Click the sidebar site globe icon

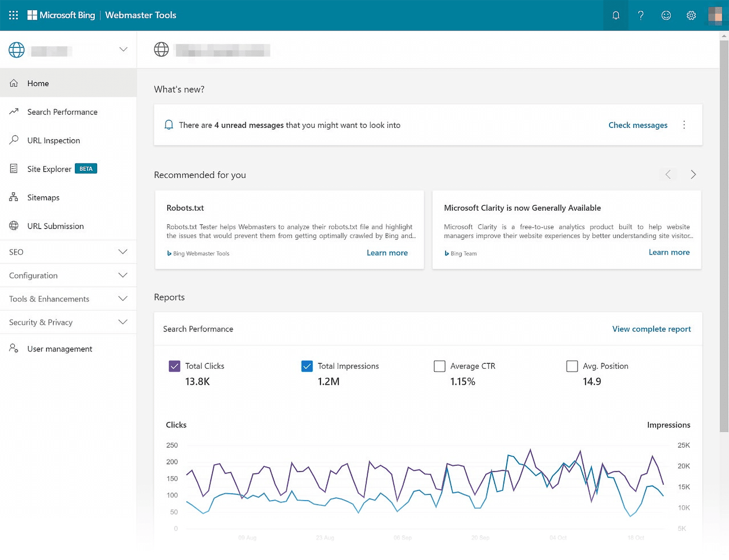pos(16,50)
